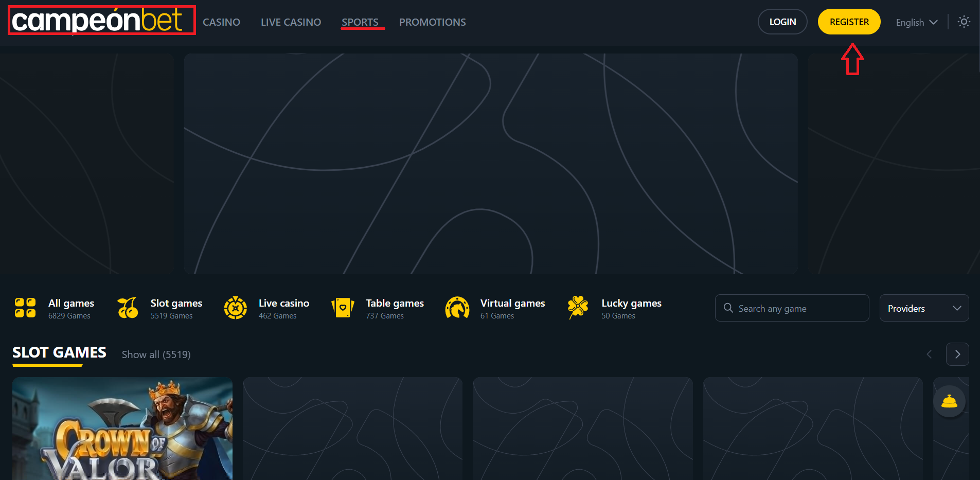Expand the Providers dropdown

click(x=924, y=308)
